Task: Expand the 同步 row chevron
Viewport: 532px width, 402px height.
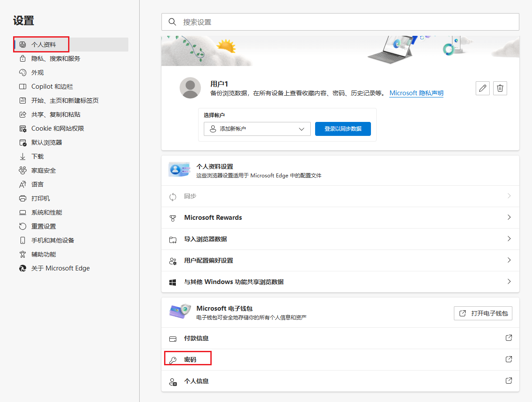Action: [508, 196]
